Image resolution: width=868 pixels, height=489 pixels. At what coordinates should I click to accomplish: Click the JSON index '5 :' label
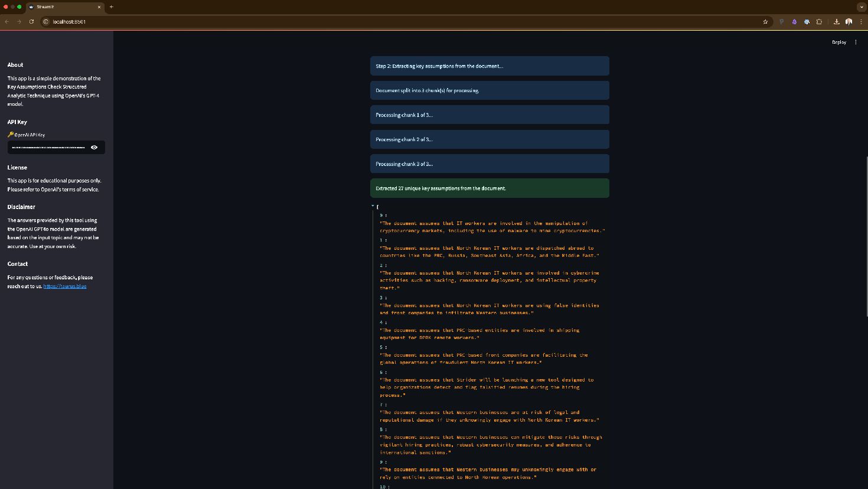click(383, 347)
